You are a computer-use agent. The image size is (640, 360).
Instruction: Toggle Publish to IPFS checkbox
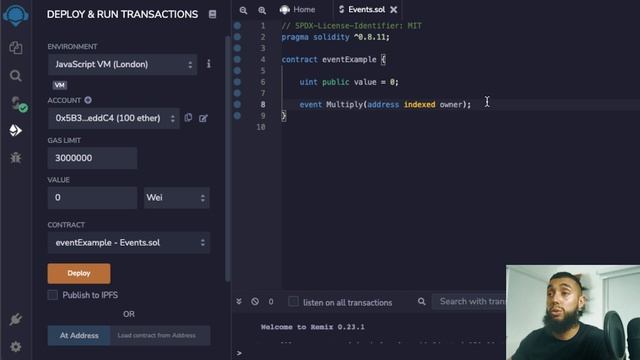tap(53, 295)
